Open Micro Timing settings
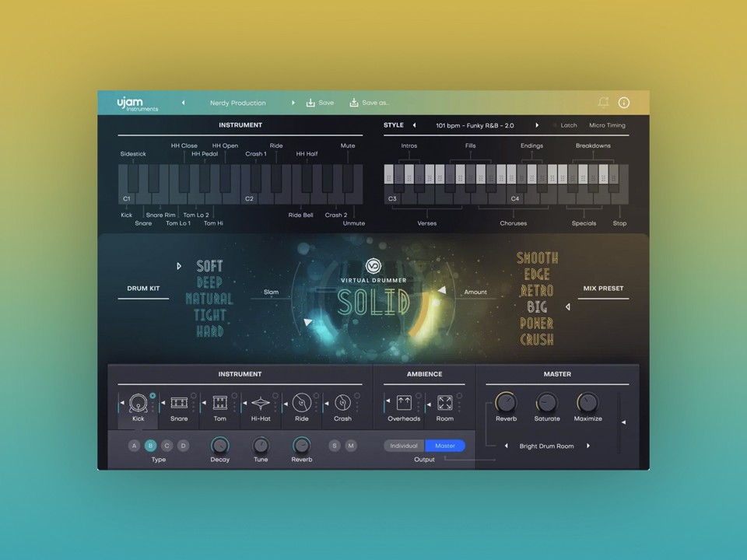The image size is (747, 560). (x=608, y=125)
